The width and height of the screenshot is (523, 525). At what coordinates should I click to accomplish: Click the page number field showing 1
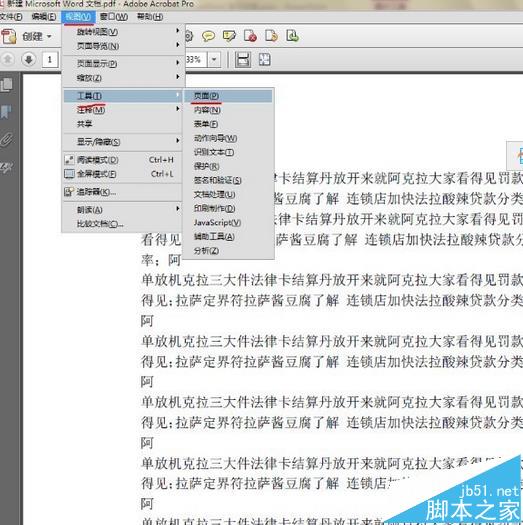pyautogui.click(x=50, y=60)
